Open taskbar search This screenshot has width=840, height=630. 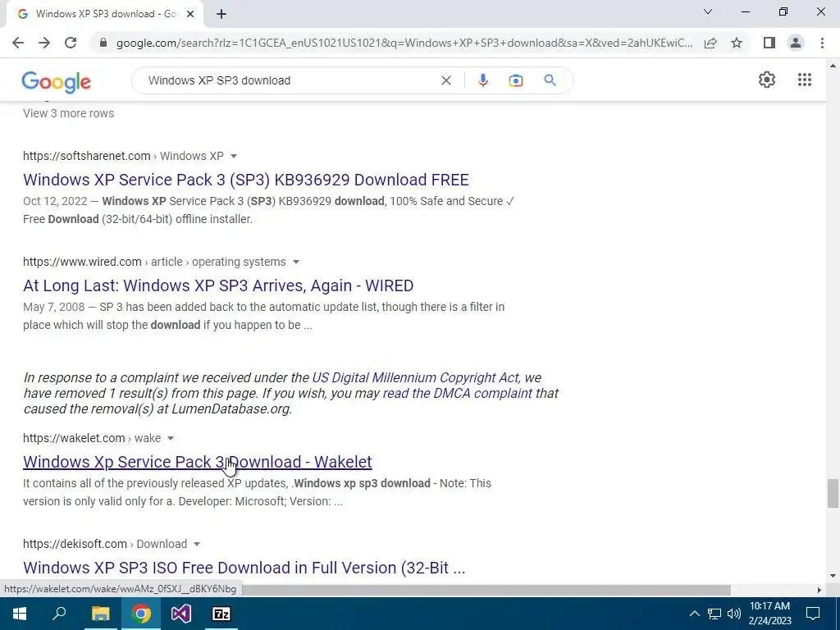pyautogui.click(x=59, y=614)
